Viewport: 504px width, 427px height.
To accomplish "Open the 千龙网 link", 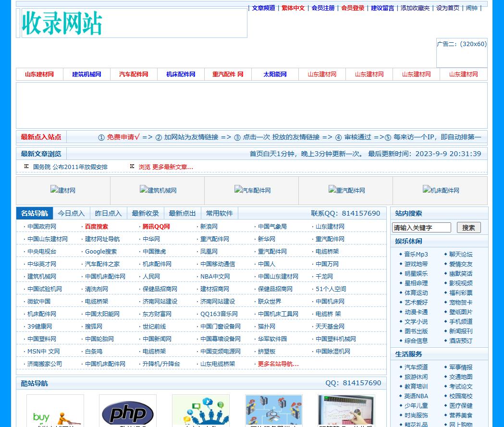I will [x=324, y=277].
